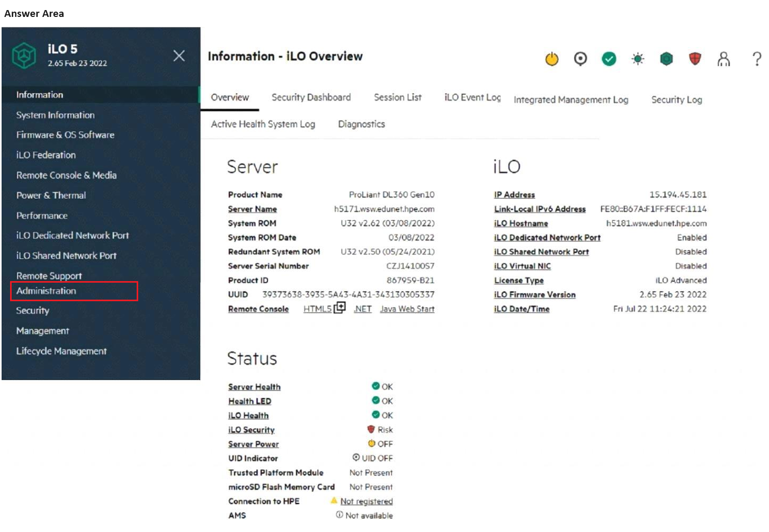Select the Overview tab
Viewport: 769px width, 532px height.
point(230,97)
